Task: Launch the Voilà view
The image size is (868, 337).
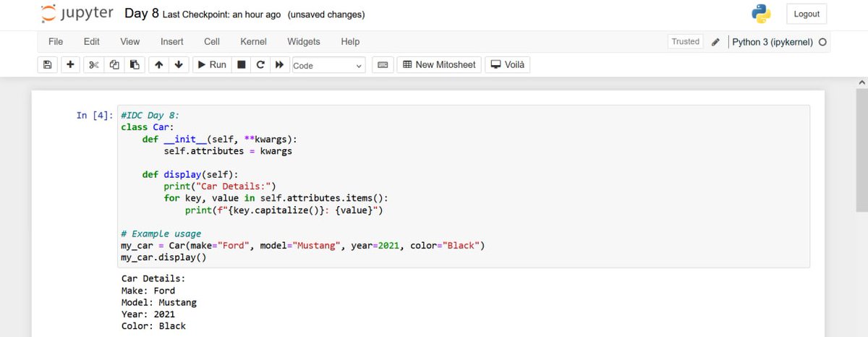Action: tap(507, 65)
